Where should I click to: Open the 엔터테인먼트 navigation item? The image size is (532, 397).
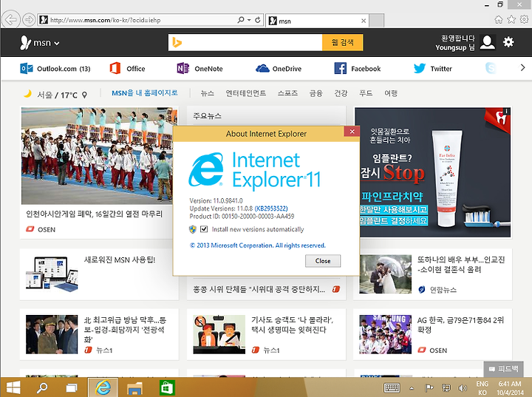[245, 93]
